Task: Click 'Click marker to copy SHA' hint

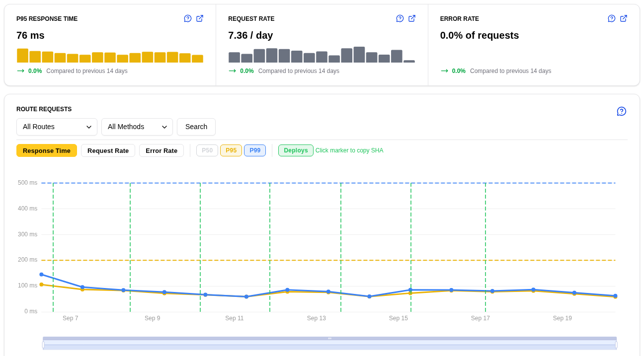Action: pyautogui.click(x=349, y=150)
